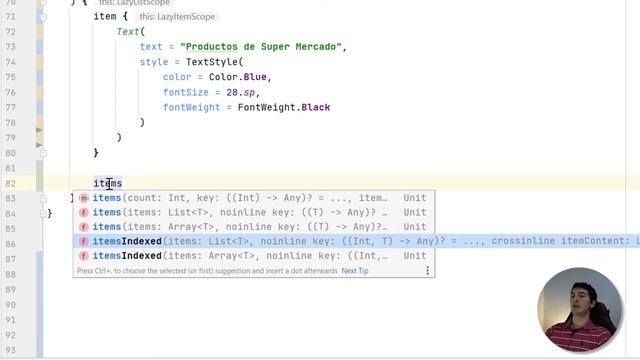Viewport: 640px width, 360px height.
Task: Place cursor in "Productos de Super Mercado" string
Action: (260, 47)
